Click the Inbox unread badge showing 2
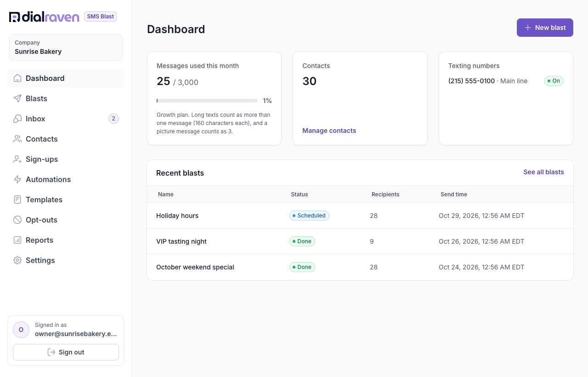588x377 pixels. point(113,119)
